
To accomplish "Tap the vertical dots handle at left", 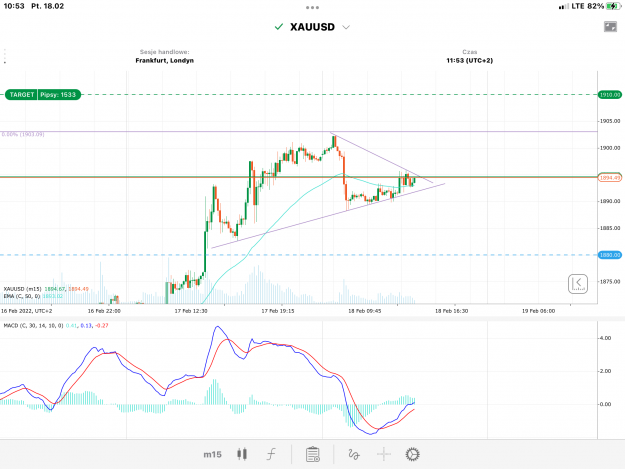I will 5,56.
